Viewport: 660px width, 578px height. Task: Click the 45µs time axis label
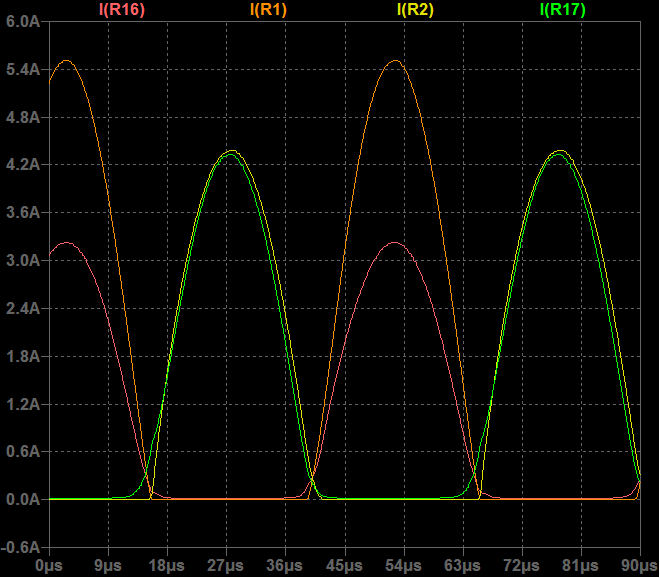click(345, 565)
